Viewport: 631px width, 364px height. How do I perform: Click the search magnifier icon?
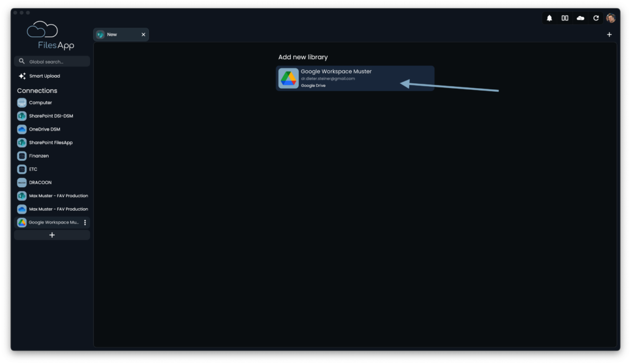pyautogui.click(x=22, y=62)
